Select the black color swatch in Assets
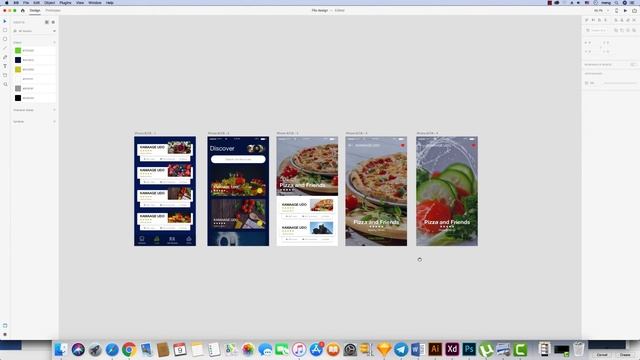 [18, 98]
